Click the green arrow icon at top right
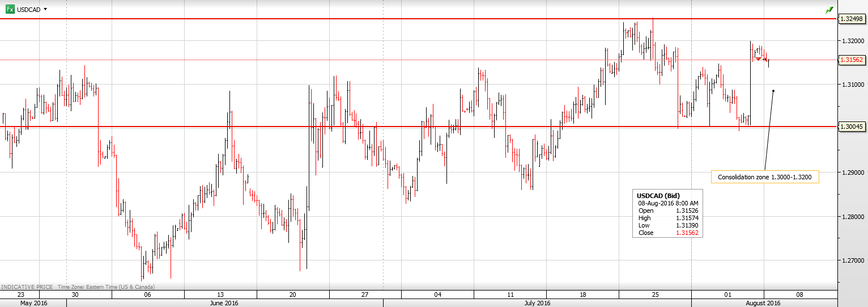Screen dimensions: 868x307 pos(829,10)
